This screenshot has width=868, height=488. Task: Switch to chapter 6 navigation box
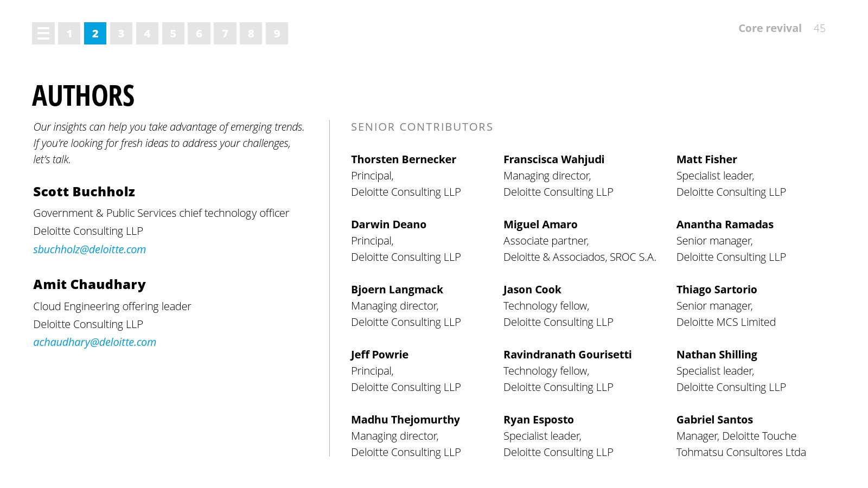pyautogui.click(x=199, y=34)
